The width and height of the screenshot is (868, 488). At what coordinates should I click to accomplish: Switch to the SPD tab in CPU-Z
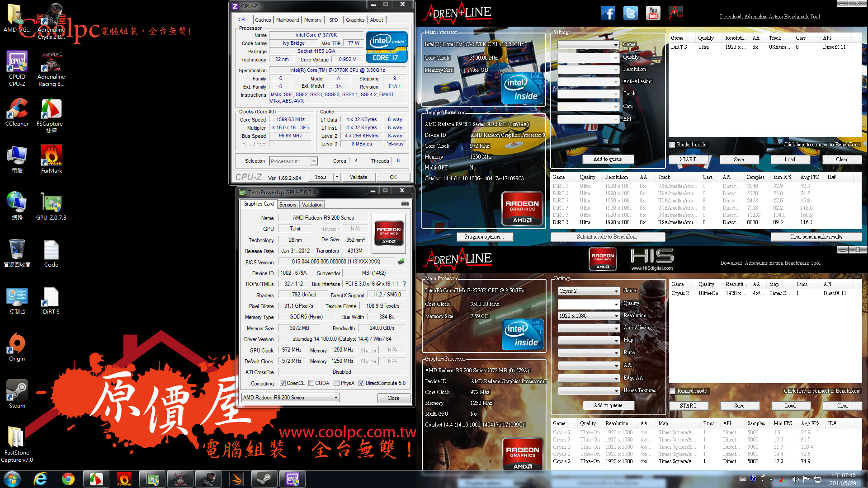[334, 20]
